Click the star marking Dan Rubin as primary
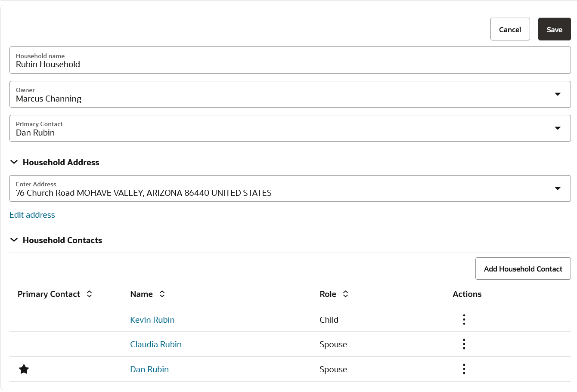Screen dimensions: 577x392 pos(24,369)
